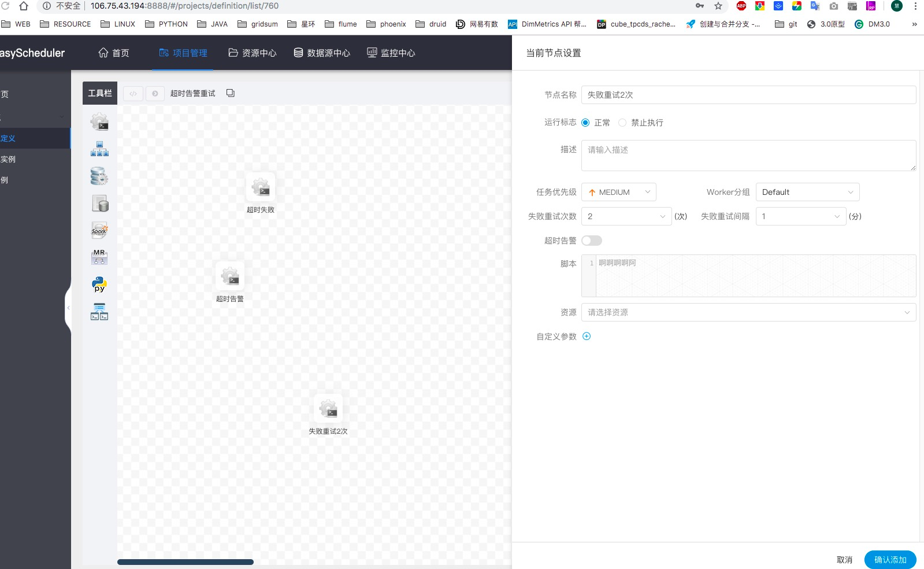Click the 节点名称 input field
The image size is (924, 569).
749,95
